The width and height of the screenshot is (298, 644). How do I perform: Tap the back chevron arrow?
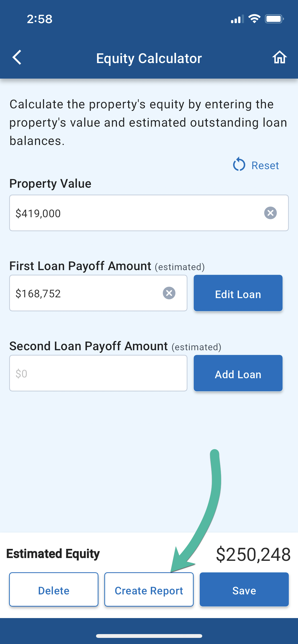point(17,57)
